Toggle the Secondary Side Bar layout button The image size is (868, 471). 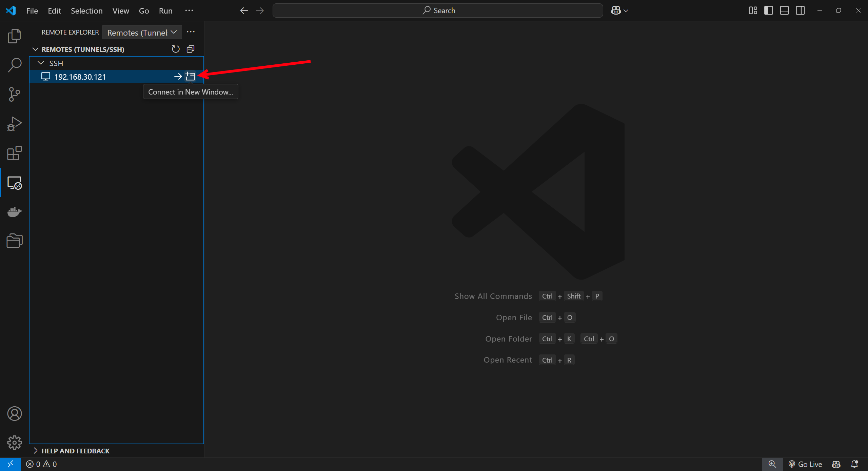pos(800,11)
